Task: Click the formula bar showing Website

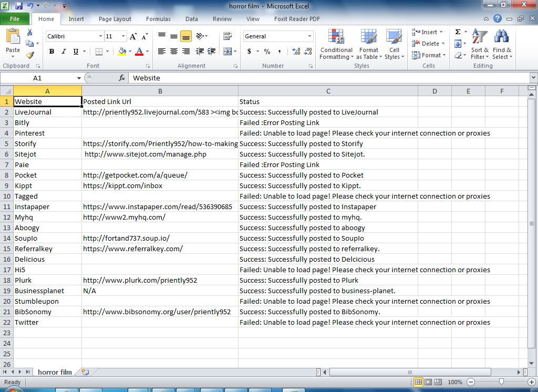Action: point(329,78)
